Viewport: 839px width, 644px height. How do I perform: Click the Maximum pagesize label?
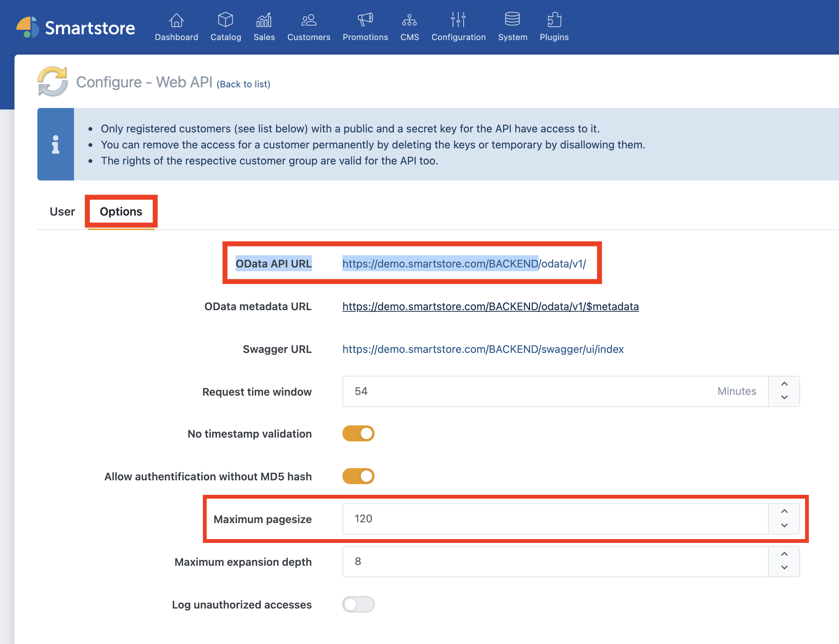pyautogui.click(x=262, y=519)
